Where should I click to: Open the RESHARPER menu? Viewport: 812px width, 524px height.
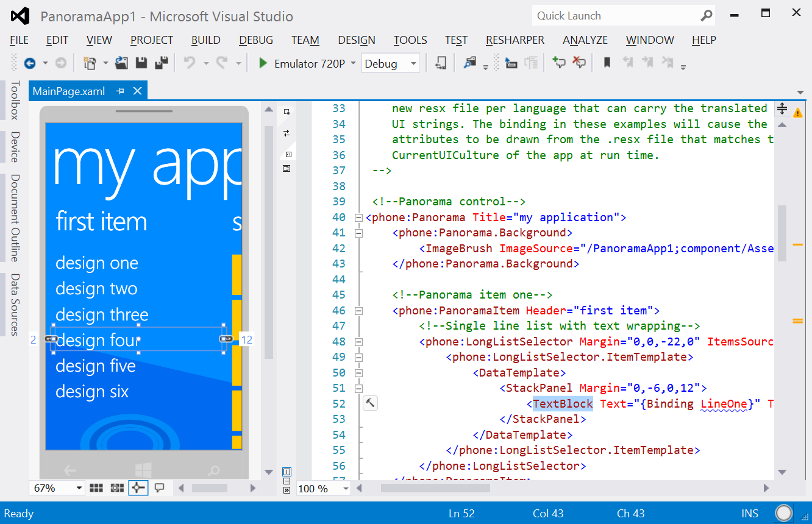[x=515, y=40]
